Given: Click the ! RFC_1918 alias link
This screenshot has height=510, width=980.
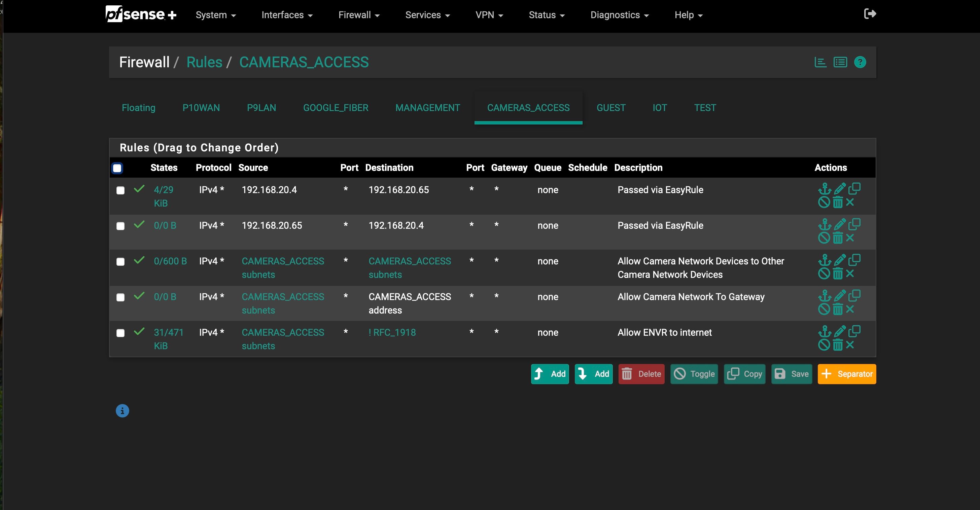Looking at the screenshot, I should (392, 332).
